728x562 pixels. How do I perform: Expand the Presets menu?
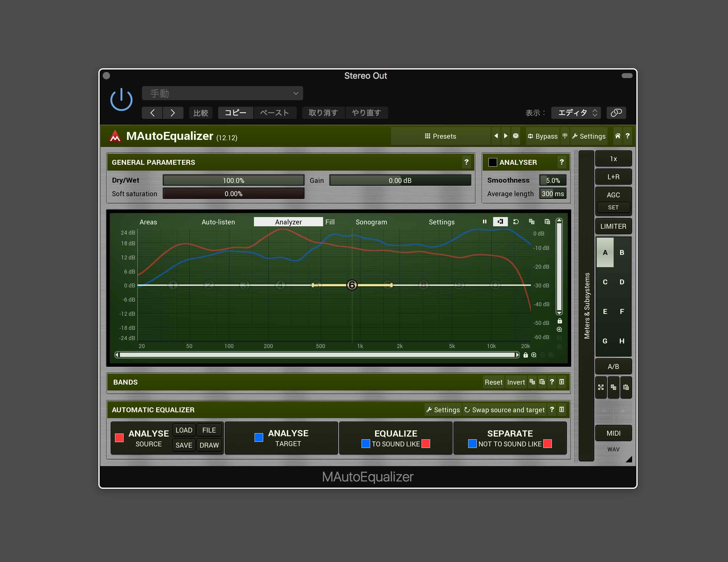440,136
